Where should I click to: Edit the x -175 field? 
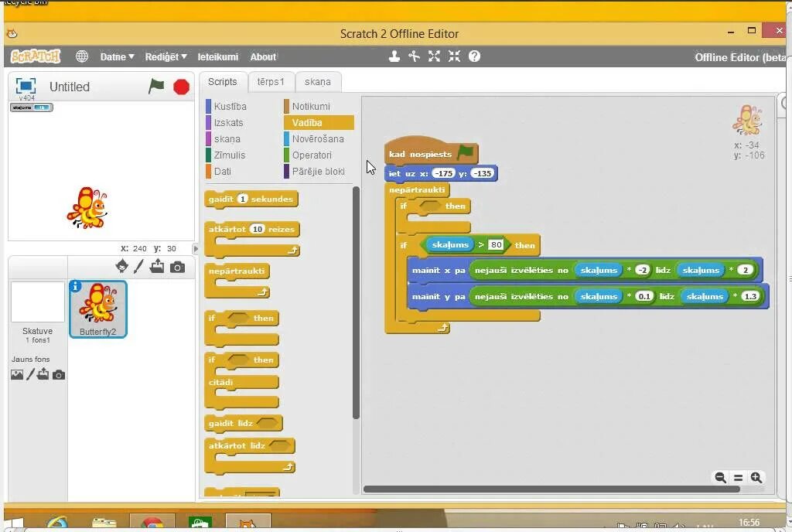point(443,173)
